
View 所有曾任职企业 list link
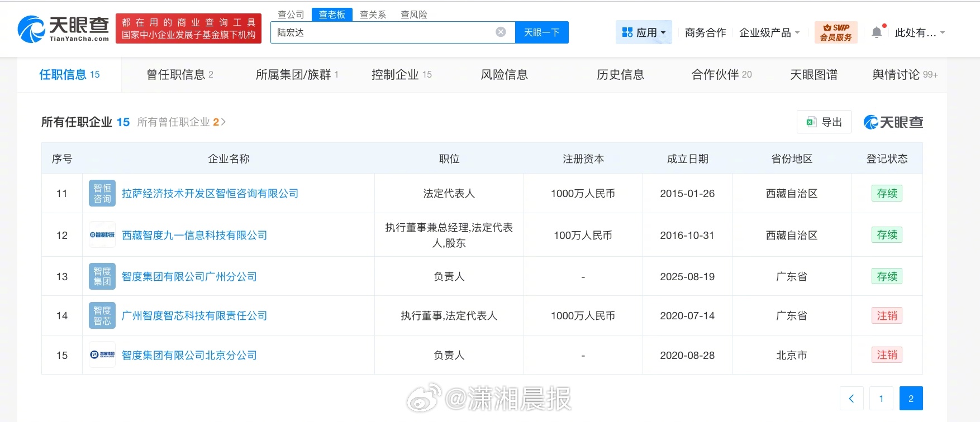(181, 122)
